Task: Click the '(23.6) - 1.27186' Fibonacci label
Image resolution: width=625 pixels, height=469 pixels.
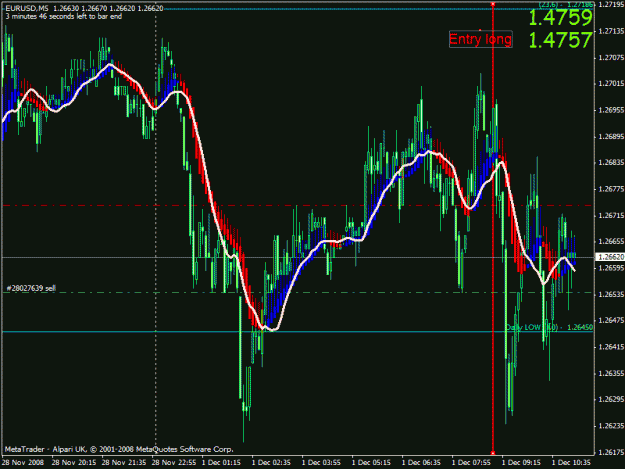Action: 566,5
